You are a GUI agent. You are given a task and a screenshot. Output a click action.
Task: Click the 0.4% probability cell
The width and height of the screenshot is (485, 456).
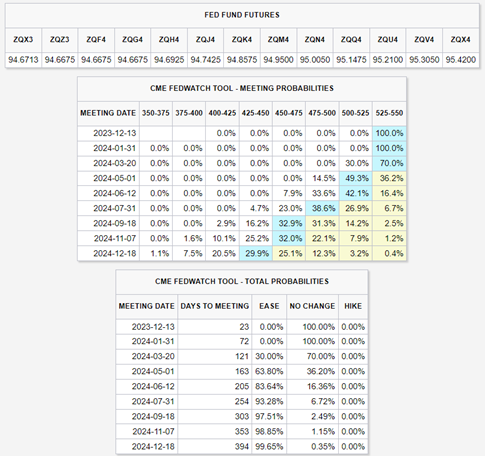tap(389, 253)
